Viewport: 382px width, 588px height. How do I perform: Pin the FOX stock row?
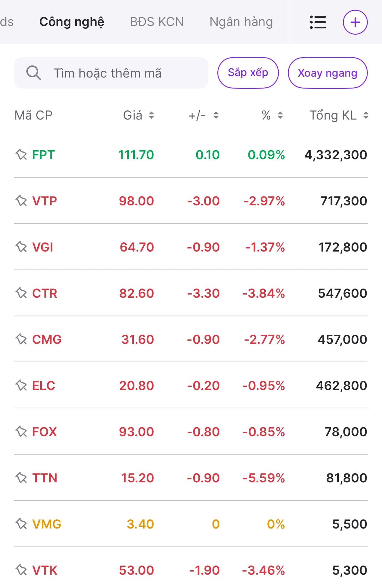point(21,431)
